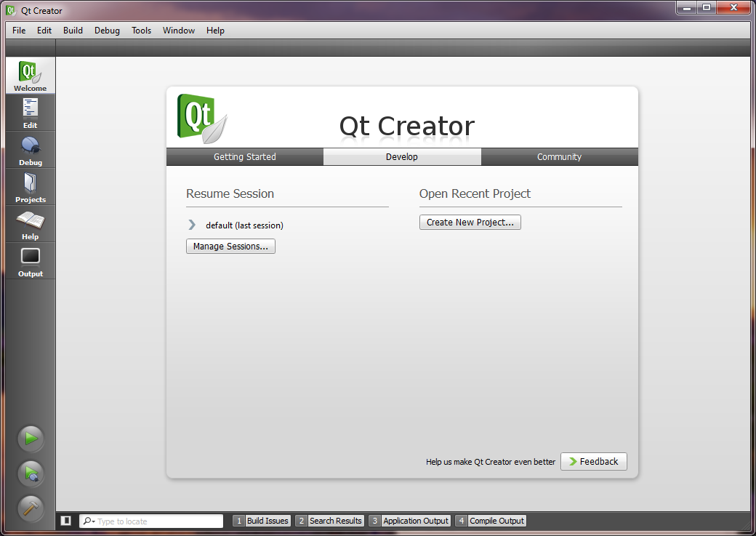
Task: Toggle the Build Issues output pane
Action: click(262, 521)
